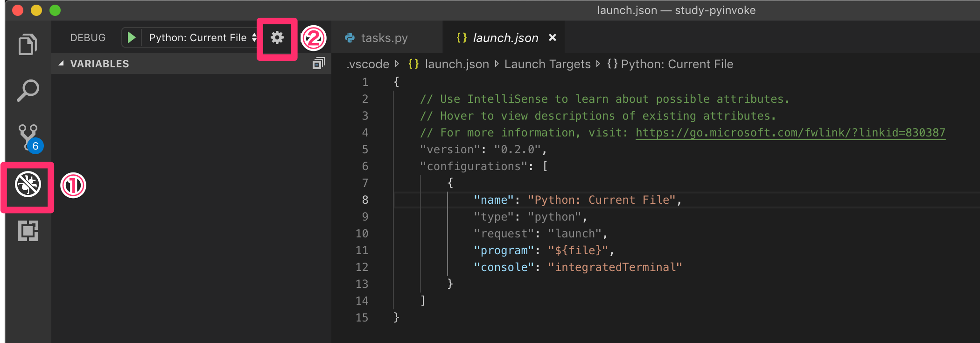Open launch.json via the gear icon

[x=277, y=37]
